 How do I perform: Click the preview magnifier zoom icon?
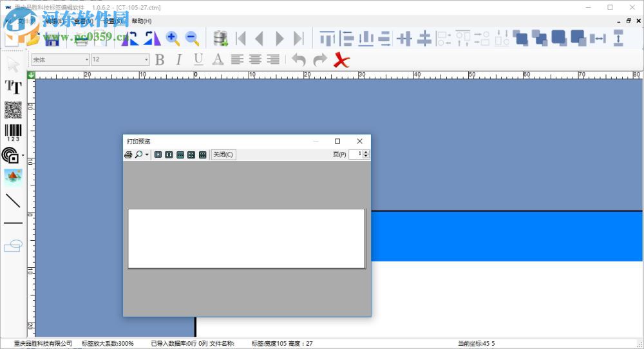(139, 155)
